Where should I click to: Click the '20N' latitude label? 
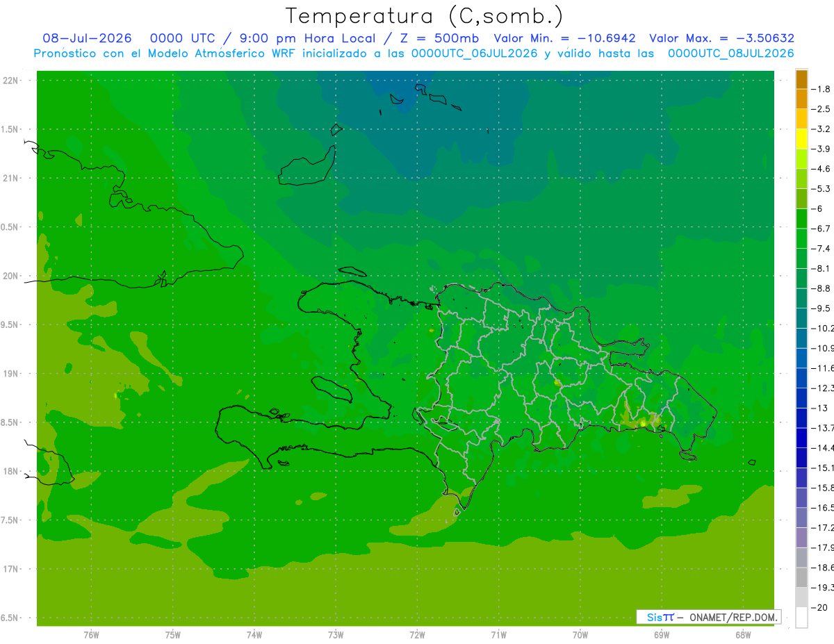pos(11,276)
